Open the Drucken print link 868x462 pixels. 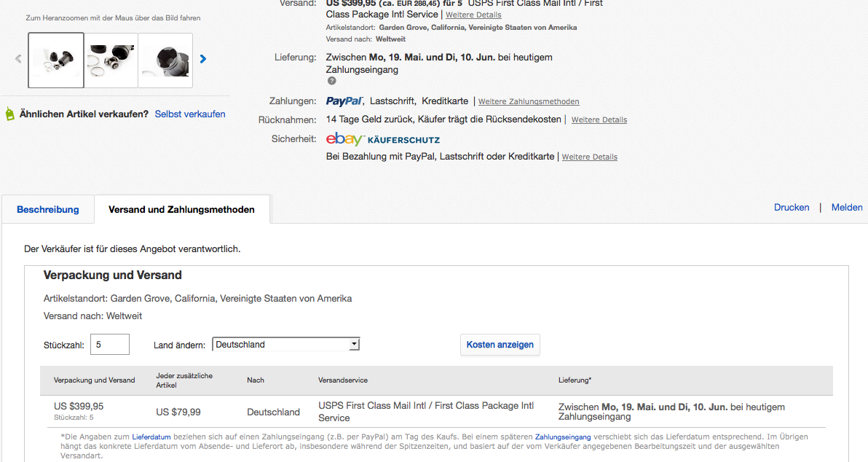tap(792, 208)
